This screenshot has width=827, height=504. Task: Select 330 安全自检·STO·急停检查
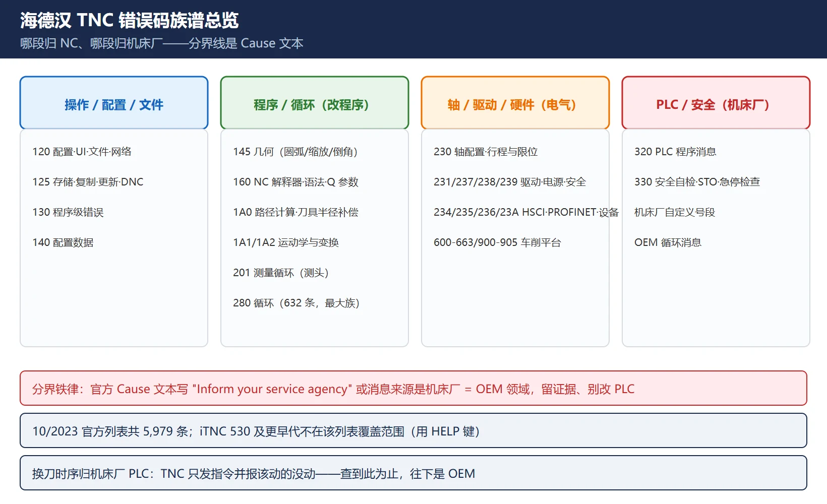pos(697,182)
